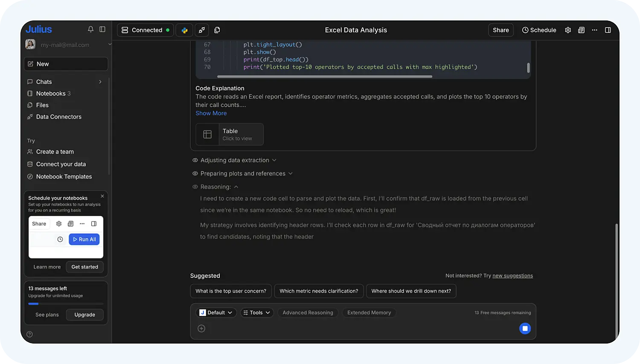The height and width of the screenshot is (364, 640).
Task: Open the data connector plug icon
Action: coord(202,30)
